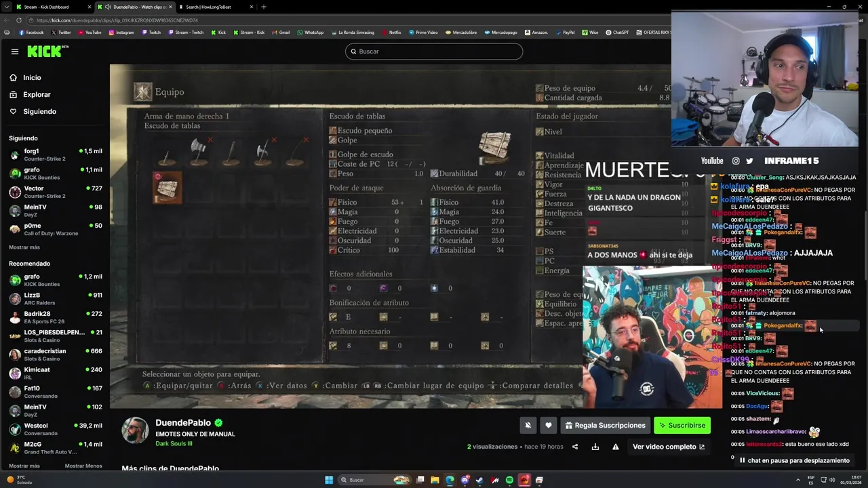Open the WhatsApp bookmark
Viewport: 868px width, 488px height.
311,33
